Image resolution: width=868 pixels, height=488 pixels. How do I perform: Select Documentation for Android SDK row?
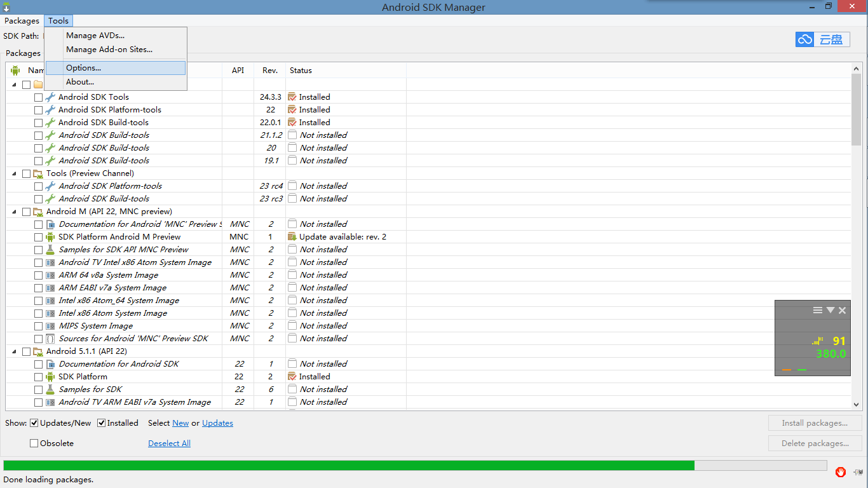(x=428, y=364)
